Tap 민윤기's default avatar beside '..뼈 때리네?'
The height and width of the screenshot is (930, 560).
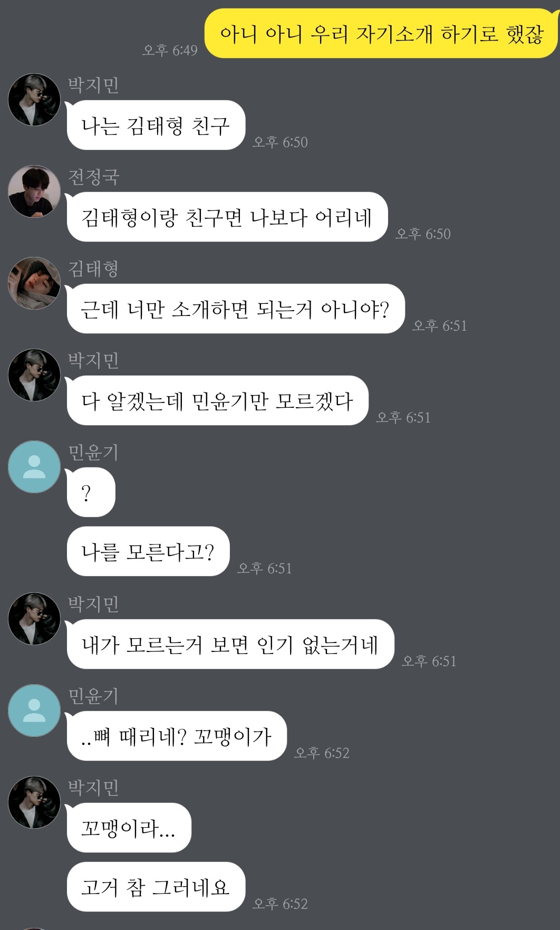34,711
